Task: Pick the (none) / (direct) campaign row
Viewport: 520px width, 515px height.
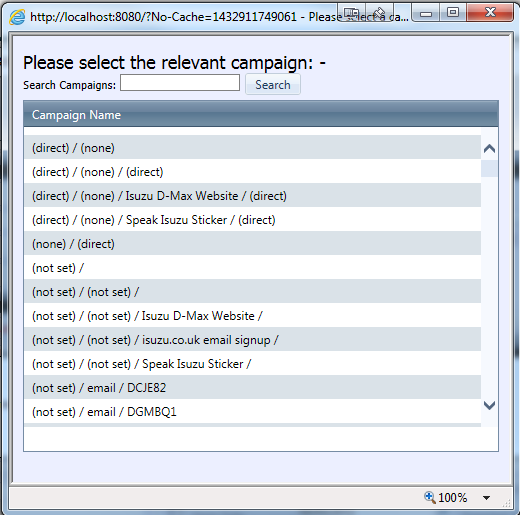Action: [x=252, y=243]
